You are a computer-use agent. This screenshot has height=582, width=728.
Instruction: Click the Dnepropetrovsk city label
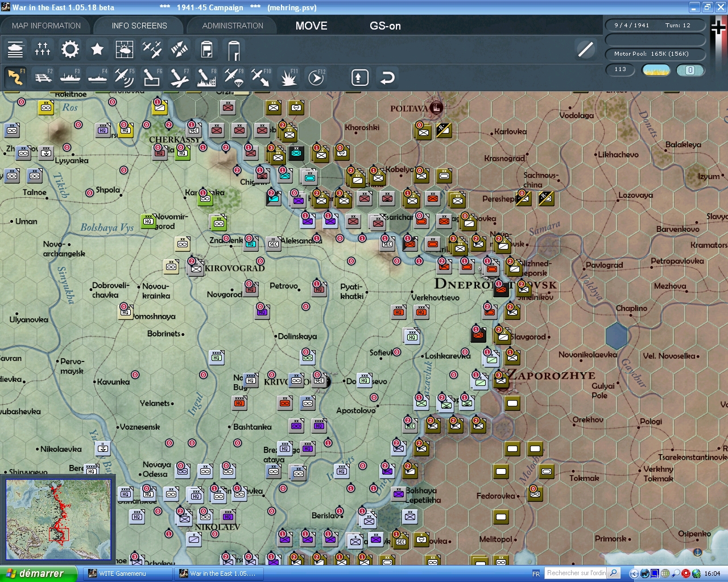point(495,284)
